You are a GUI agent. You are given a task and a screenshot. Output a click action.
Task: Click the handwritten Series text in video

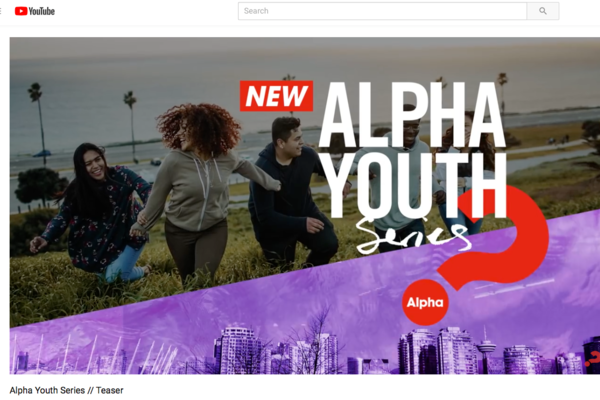(x=413, y=235)
